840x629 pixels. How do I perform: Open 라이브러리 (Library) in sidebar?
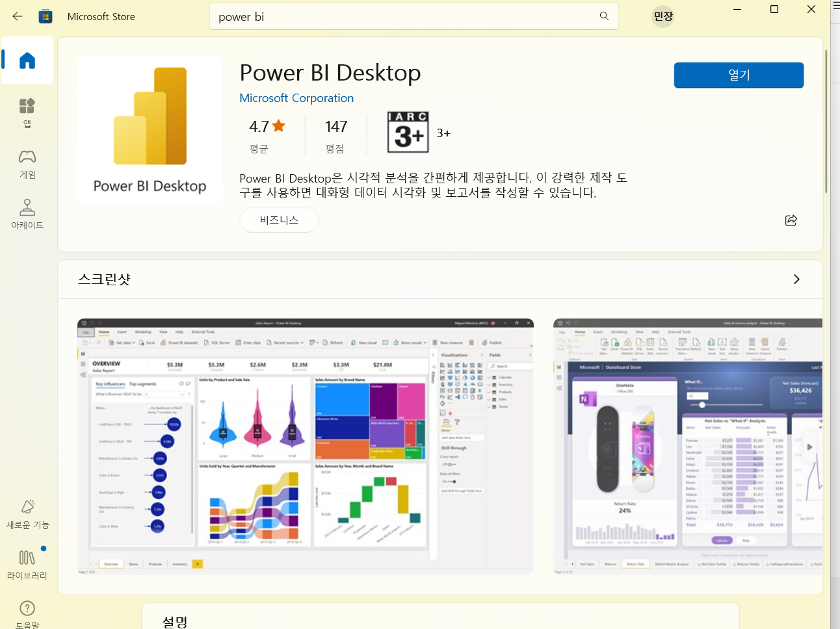point(27,565)
